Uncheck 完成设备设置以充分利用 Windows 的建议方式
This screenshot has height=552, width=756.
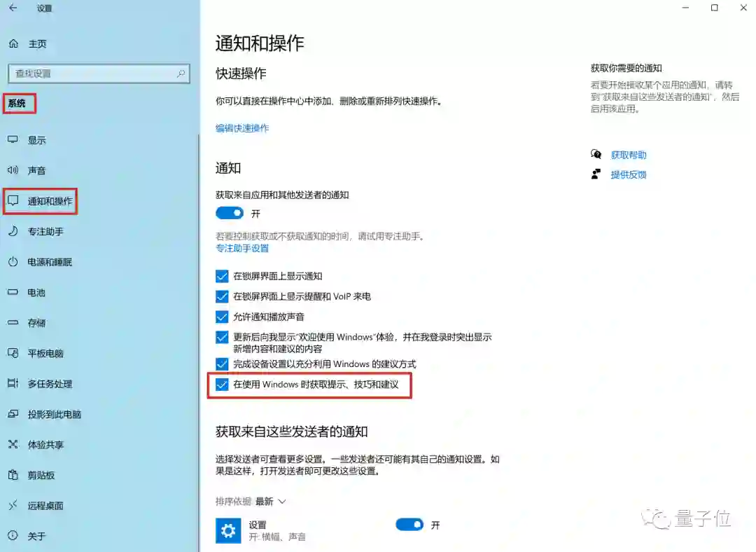(222, 364)
